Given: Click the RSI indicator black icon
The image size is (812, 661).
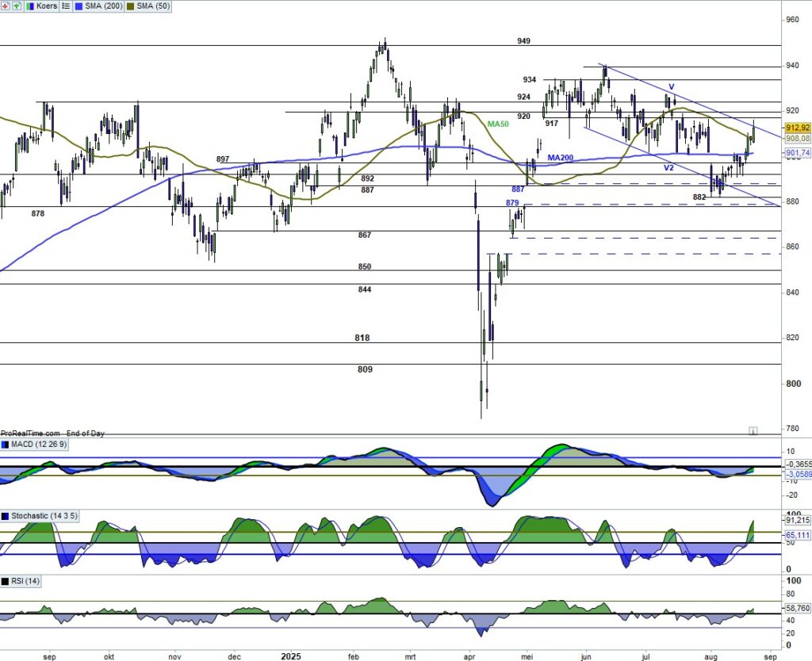Looking at the screenshot, I should [6, 582].
